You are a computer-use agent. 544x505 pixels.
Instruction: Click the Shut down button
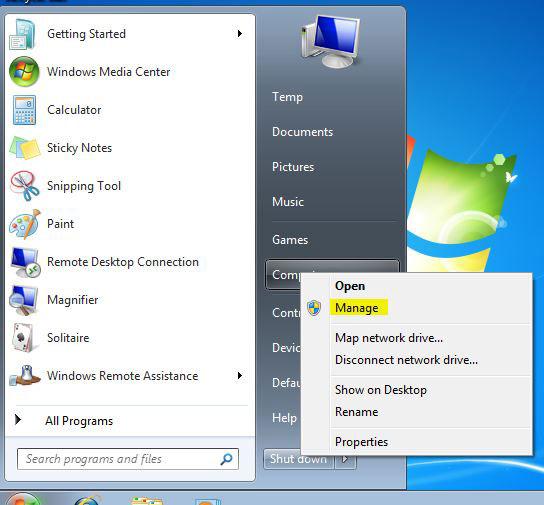point(298,459)
